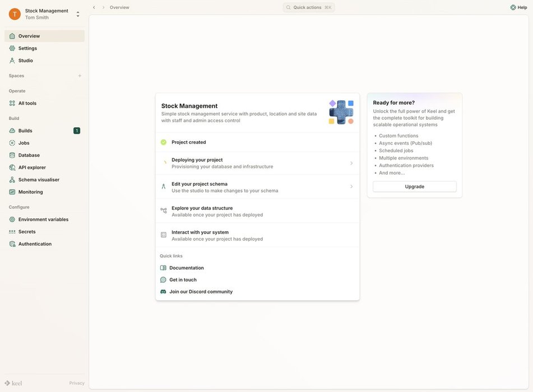Click the Studio icon in sidebar

click(12, 60)
